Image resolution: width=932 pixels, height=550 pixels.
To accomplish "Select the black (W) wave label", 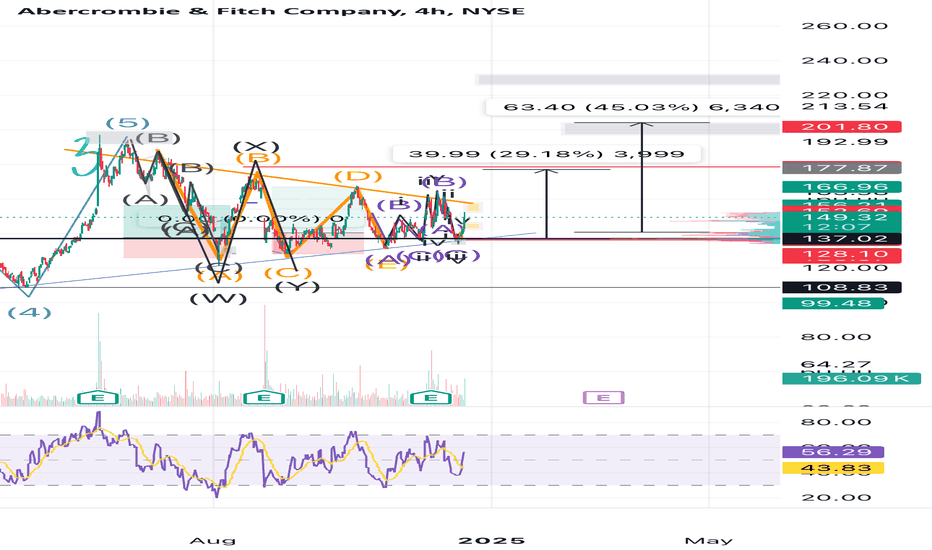I will coord(218,298).
